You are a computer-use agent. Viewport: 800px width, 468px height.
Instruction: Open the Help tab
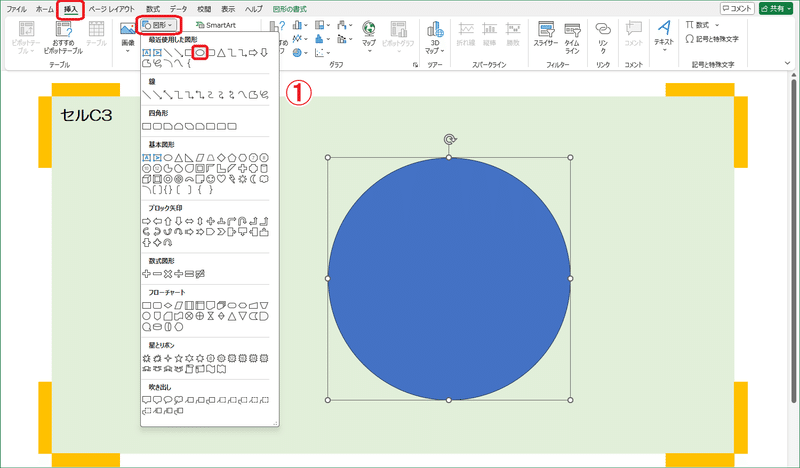point(253,9)
